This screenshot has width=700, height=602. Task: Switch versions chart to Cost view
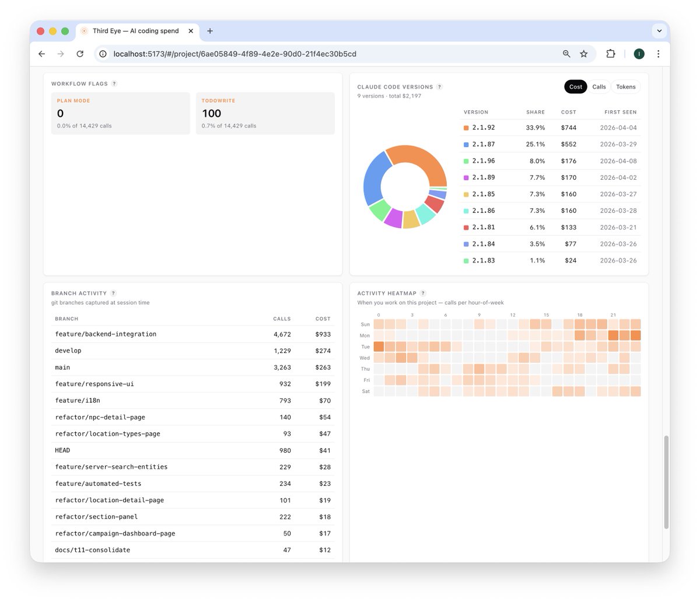tap(576, 87)
